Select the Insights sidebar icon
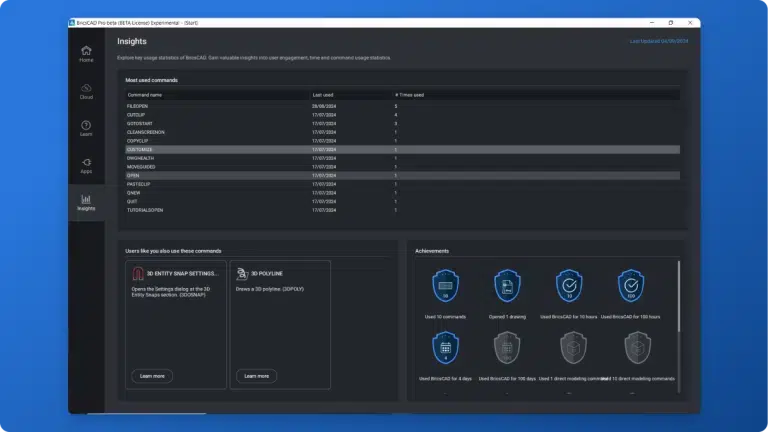Viewport: 768px width, 432px height. 86,202
